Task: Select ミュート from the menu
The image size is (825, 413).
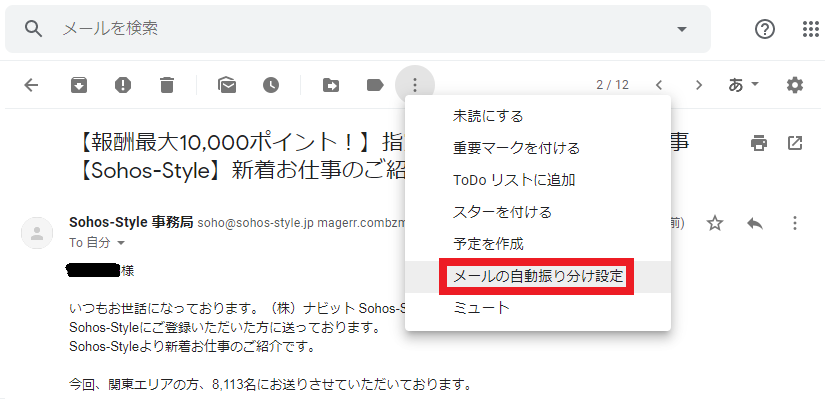Action: pos(538,308)
